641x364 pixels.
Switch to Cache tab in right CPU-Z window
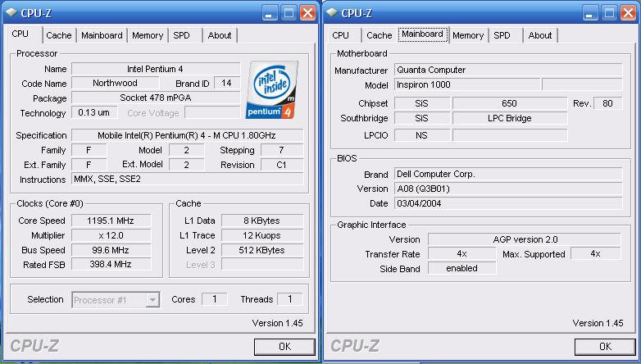(380, 35)
